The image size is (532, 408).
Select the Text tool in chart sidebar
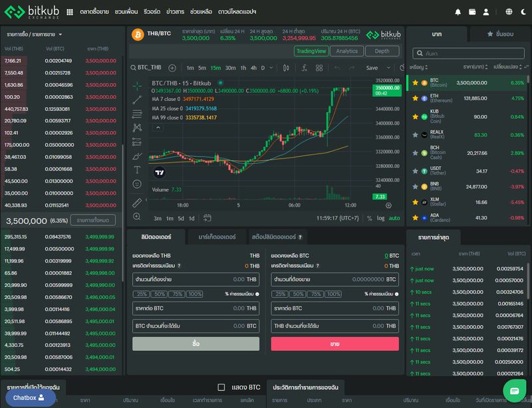pos(137,170)
